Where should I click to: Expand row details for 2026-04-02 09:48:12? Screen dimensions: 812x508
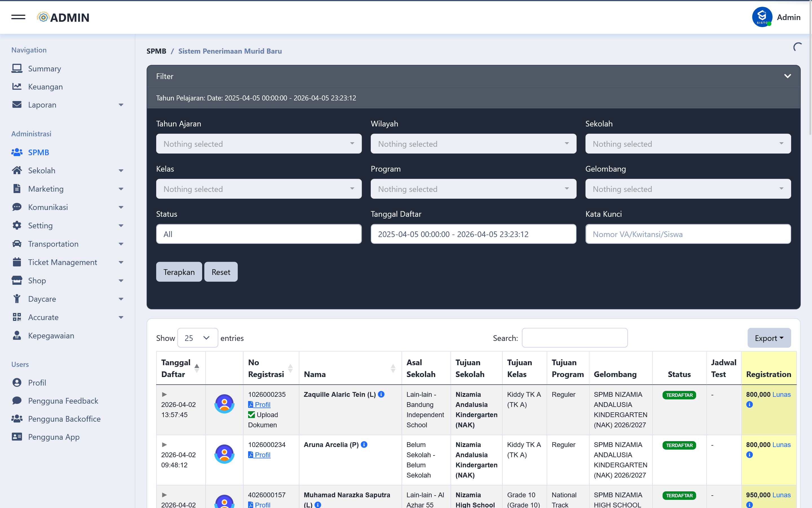[164, 444]
